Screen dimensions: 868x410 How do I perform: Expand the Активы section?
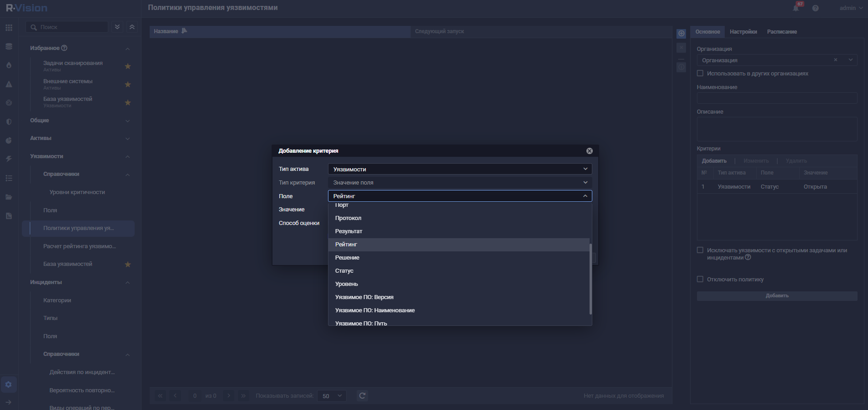click(128, 139)
